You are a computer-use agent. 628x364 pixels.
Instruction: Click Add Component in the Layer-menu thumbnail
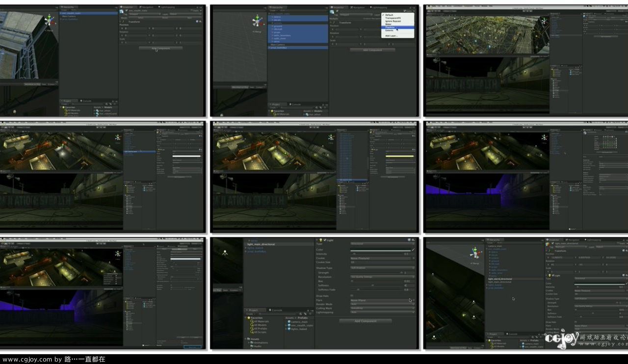coord(372,50)
